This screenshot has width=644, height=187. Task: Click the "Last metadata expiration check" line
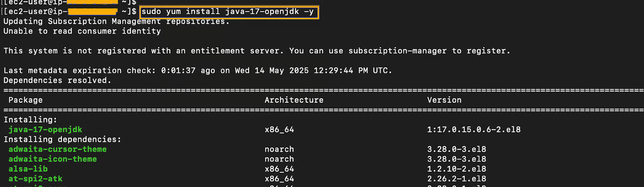point(197,70)
